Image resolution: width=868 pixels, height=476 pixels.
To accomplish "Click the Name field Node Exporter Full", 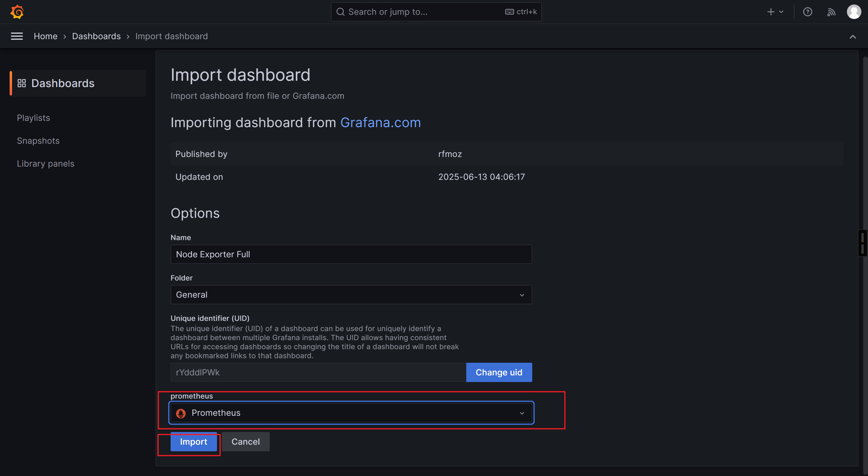I will pyautogui.click(x=351, y=254).
